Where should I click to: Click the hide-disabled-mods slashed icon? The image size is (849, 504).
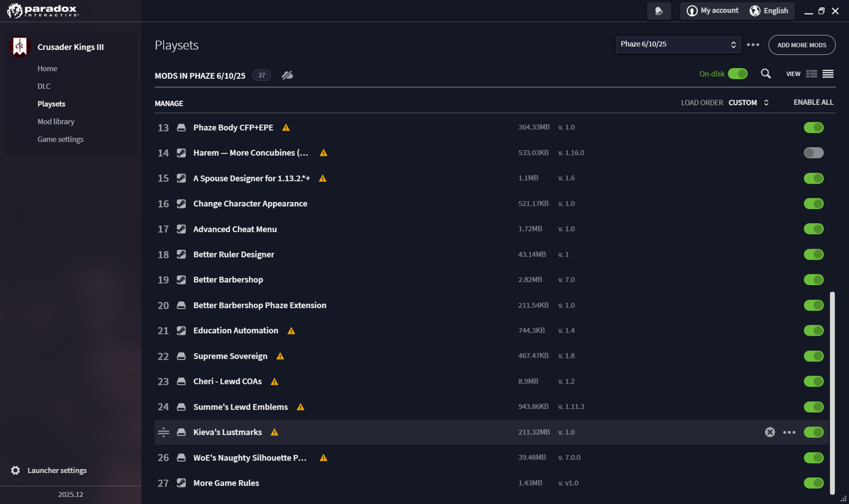pyautogui.click(x=287, y=75)
